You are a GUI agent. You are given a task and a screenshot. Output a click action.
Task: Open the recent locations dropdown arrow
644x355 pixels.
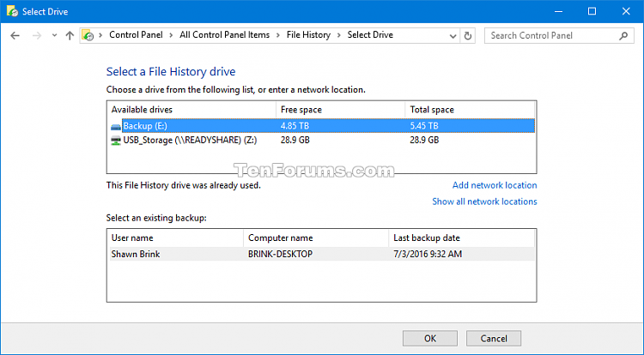[54, 36]
